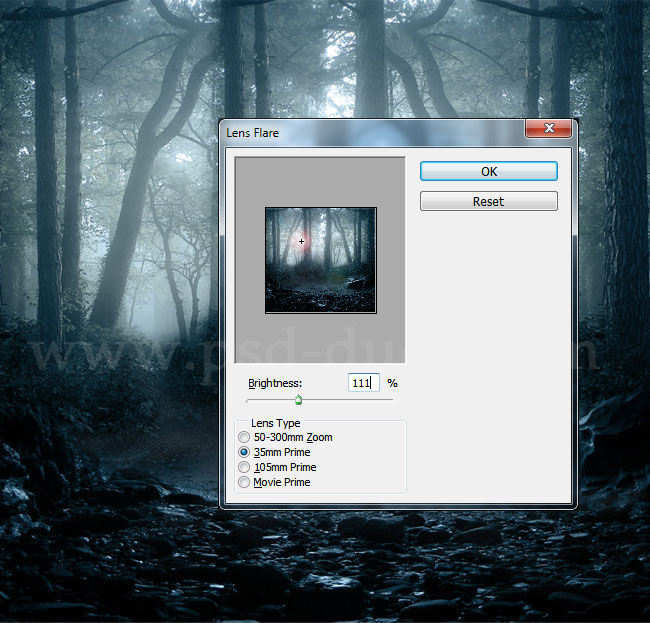The width and height of the screenshot is (650, 623).
Task: Click the Brightness label text
Action: (275, 383)
